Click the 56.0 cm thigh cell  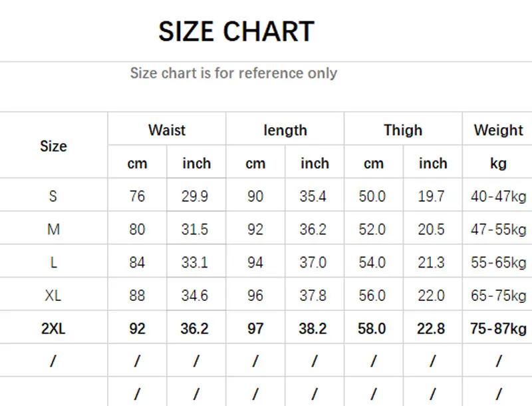pos(372,296)
